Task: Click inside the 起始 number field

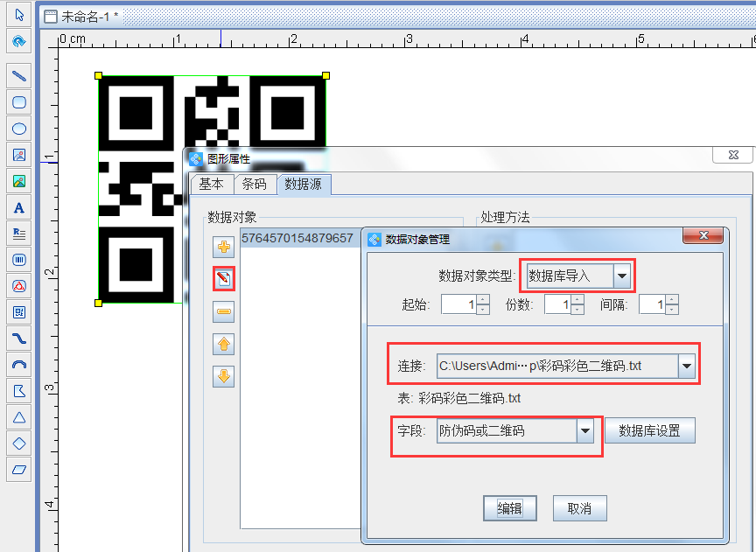Action: tap(458, 304)
